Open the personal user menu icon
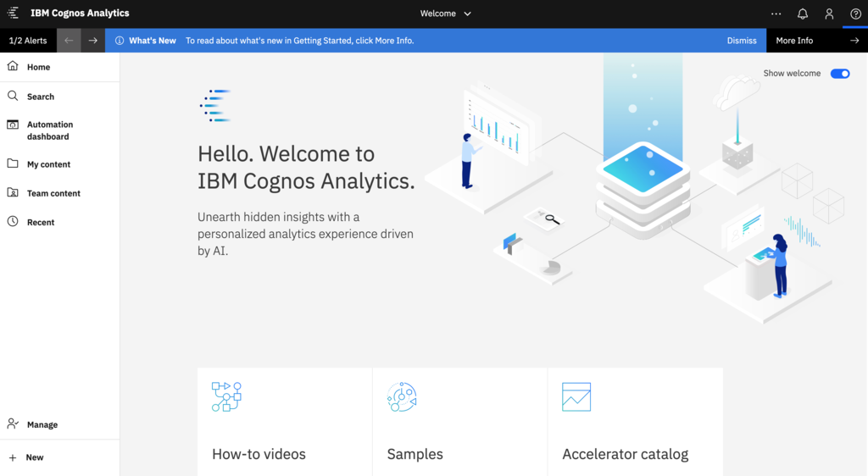Screen dimensions: 868x476 tap(829, 14)
